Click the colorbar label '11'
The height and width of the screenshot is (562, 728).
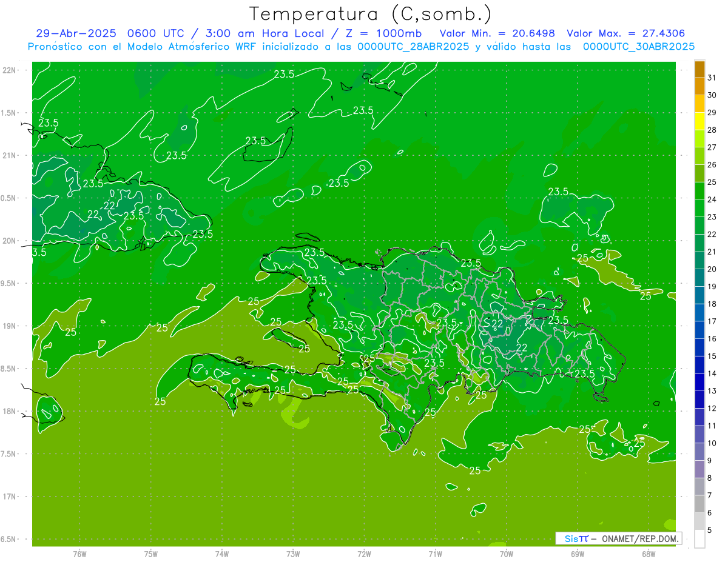click(712, 426)
